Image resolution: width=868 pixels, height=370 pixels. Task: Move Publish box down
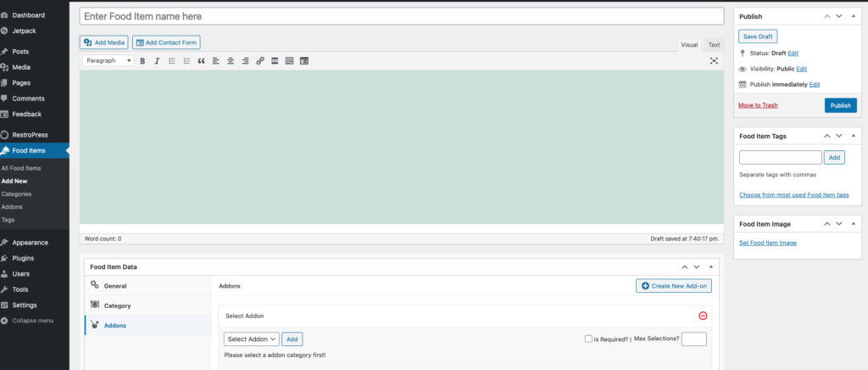(x=839, y=16)
